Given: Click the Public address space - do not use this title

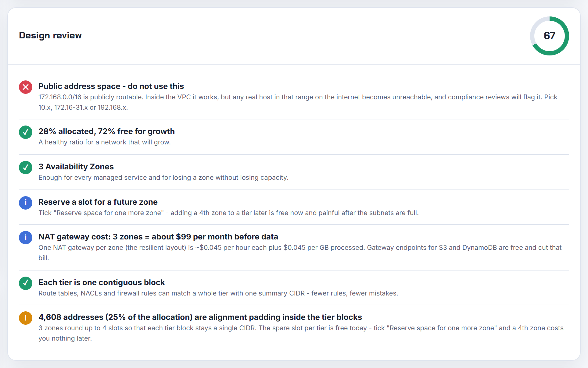Looking at the screenshot, I should [x=111, y=86].
